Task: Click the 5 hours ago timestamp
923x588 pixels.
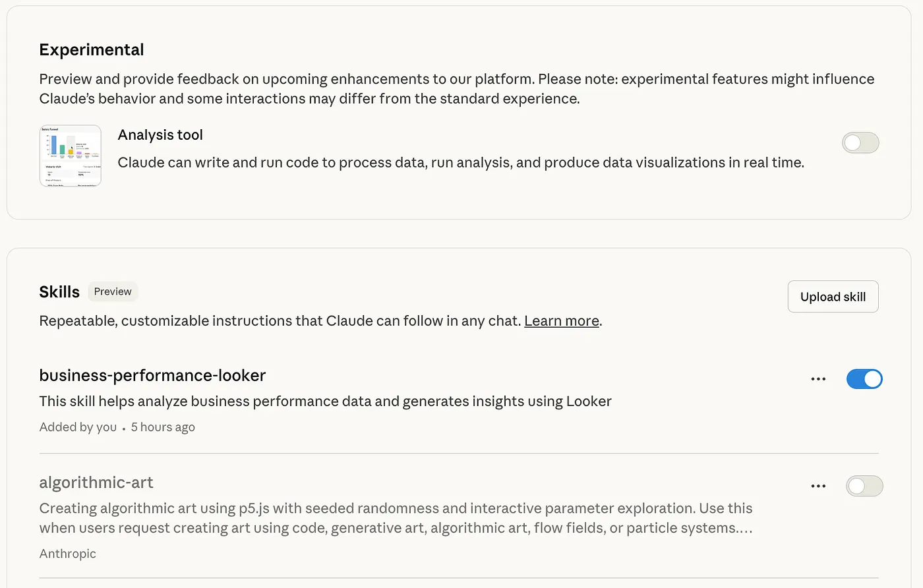Action: click(x=162, y=426)
